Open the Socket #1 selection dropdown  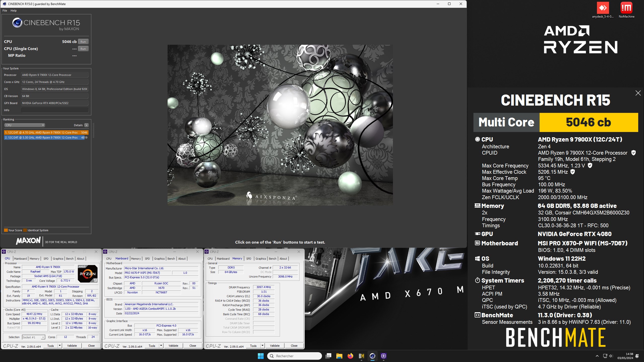pyautogui.click(x=33, y=337)
